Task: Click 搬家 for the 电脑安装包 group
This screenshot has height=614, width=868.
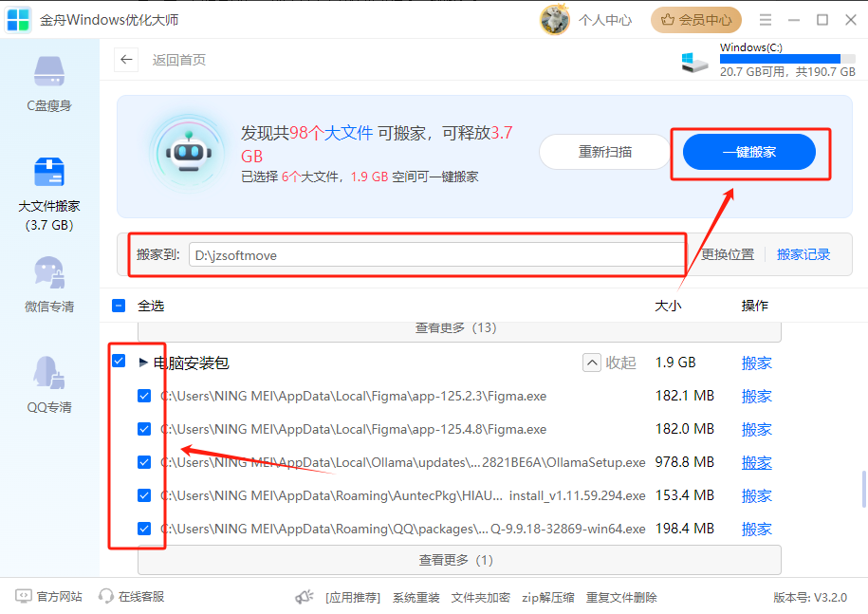Action: 756,363
